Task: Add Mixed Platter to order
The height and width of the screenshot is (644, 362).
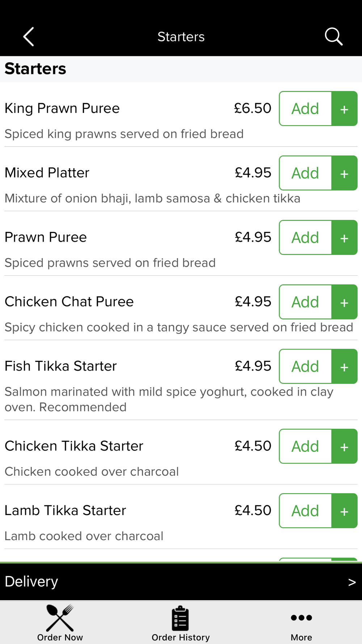Action: [306, 173]
